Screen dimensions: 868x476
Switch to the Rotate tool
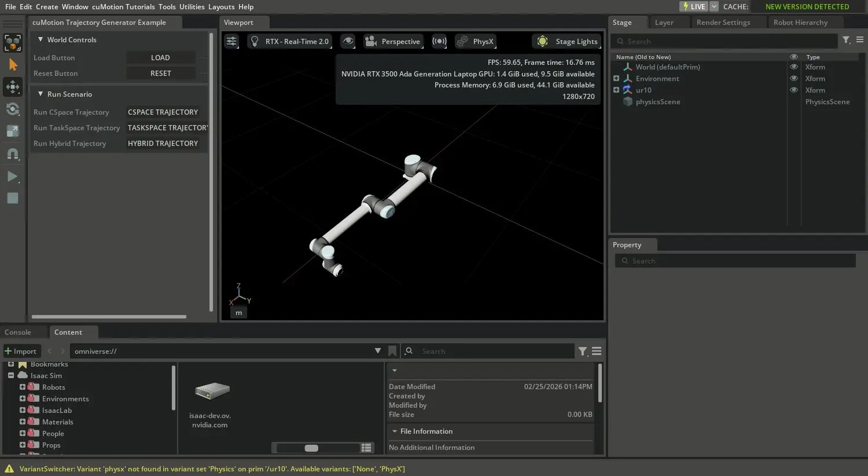coord(13,109)
